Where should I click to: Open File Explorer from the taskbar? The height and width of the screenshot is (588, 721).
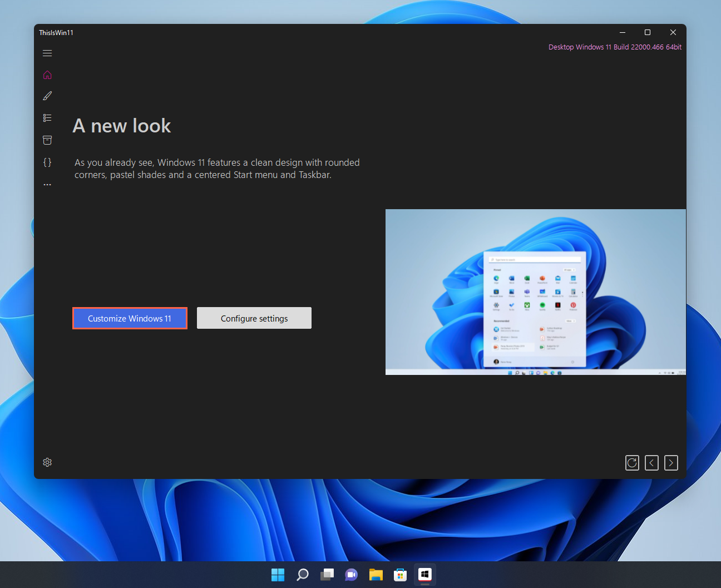click(376, 575)
